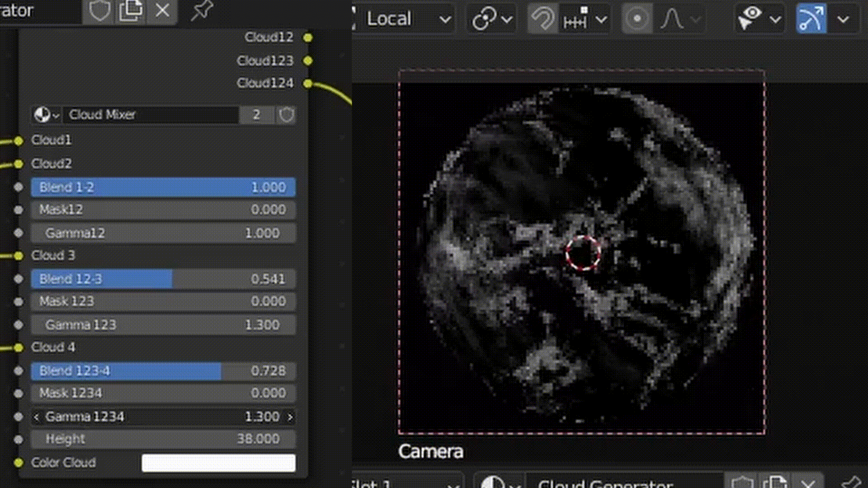Viewport: 868px width, 488px height.
Task: Click the Cloud124 output socket
Action: click(308, 83)
